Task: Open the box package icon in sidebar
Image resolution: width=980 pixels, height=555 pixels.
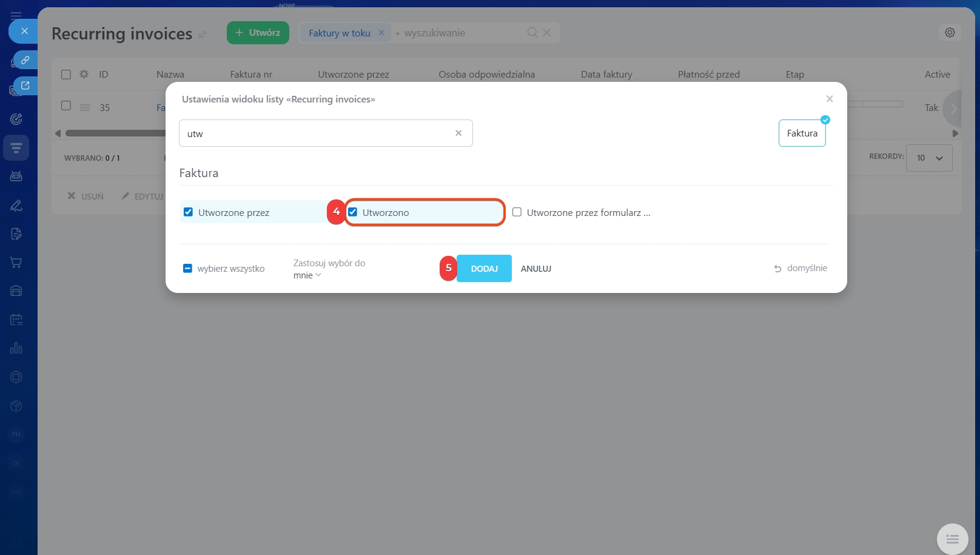Action: tap(16, 406)
